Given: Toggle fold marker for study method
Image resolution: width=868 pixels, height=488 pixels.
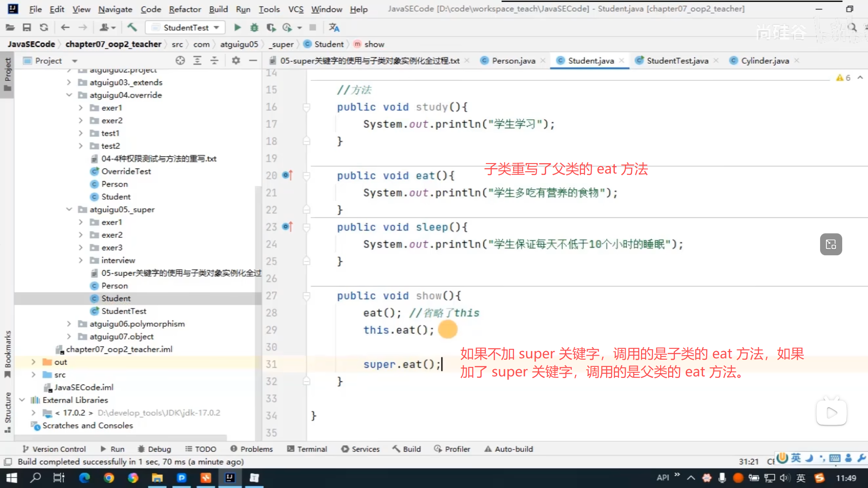Looking at the screenshot, I should [307, 107].
